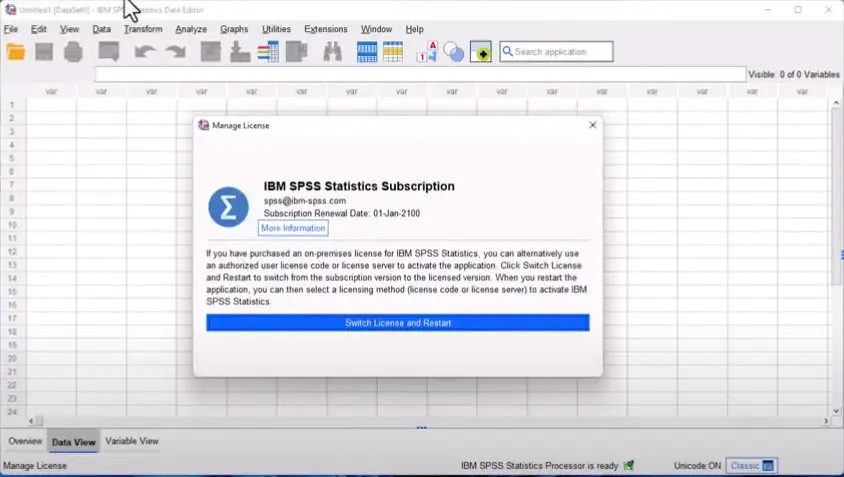844x477 pixels.
Task: Click the Print toolbar icon
Action: 73,52
